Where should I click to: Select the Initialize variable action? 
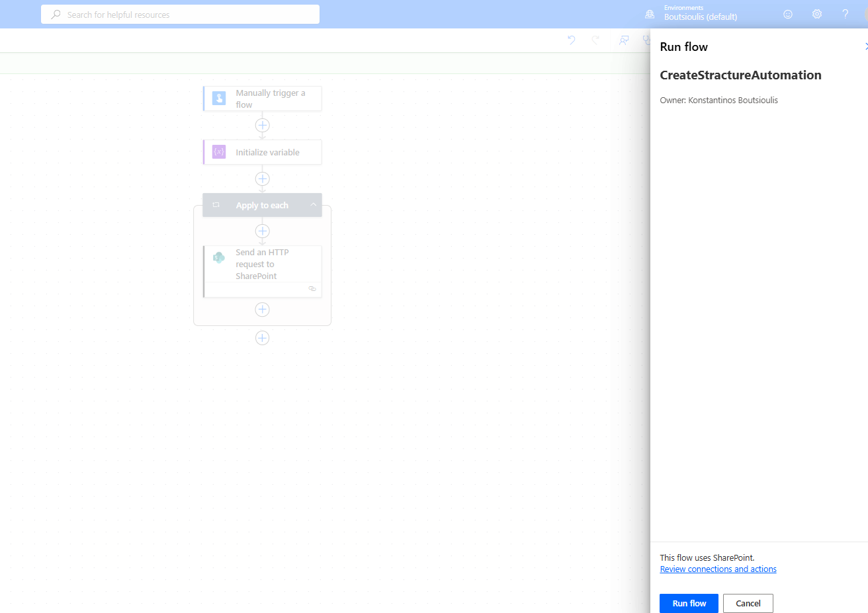coord(263,152)
